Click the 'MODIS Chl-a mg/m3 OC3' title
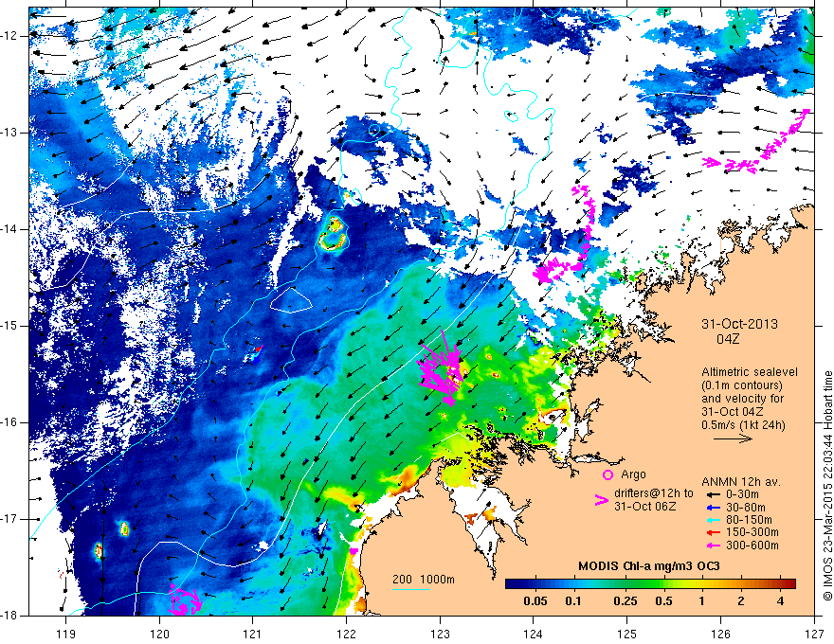 tap(648, 566)
